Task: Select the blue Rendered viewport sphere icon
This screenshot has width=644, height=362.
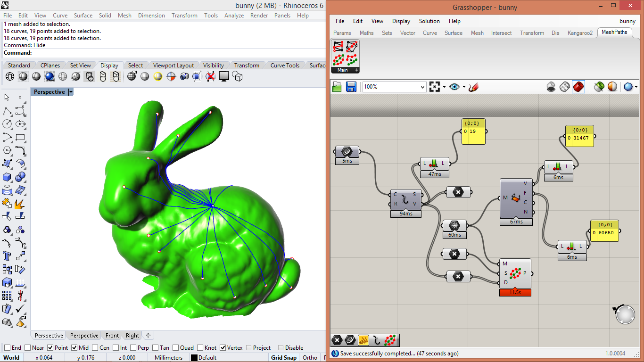Action: 50,76
